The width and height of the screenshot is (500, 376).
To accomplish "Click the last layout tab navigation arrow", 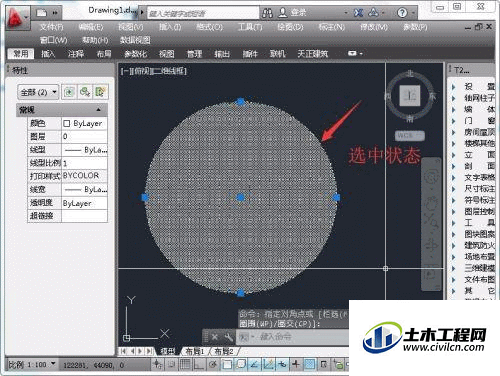I will tap(149, 351).
